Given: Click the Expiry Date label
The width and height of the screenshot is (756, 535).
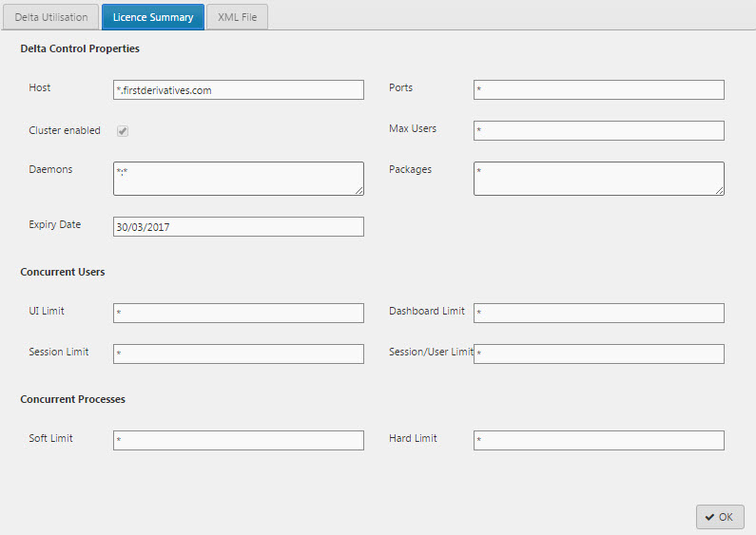Looking at the screenshot, I should (55, 224).
